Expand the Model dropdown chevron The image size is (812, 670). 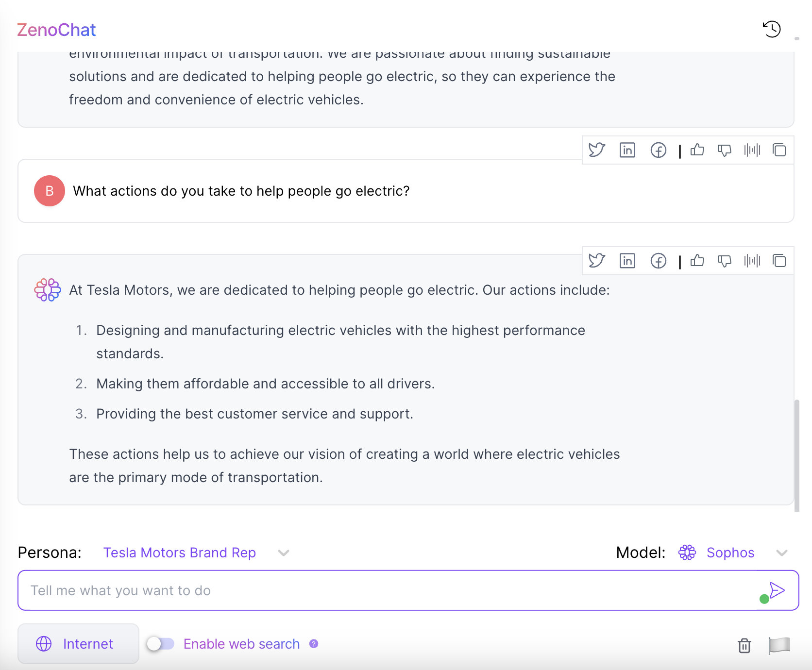point(781,553)
